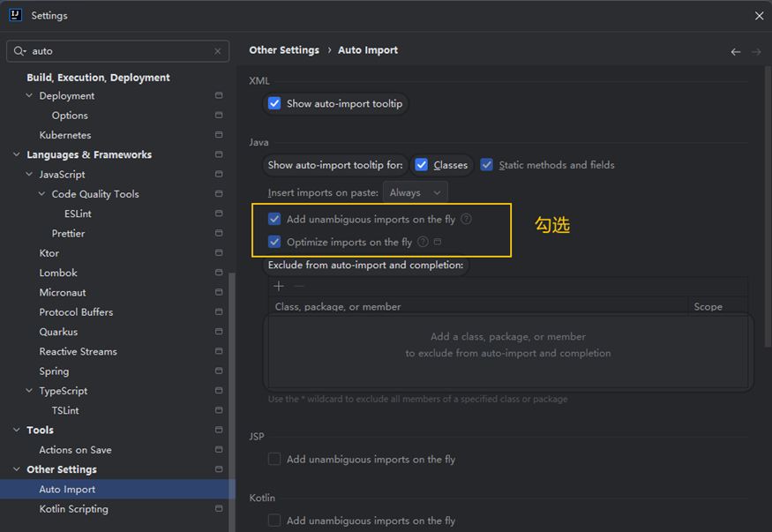Toggle Static methods and fields checkbox
Image resolution: width=772 pixels, height=532 pixels.
pyautogui.click(x=486, y=165)
